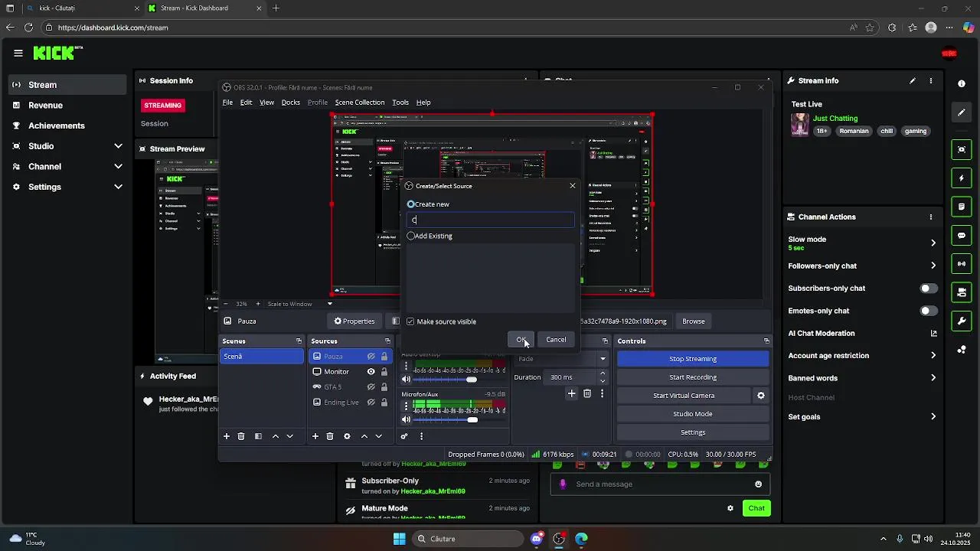Add a new scene in OBS Scenes dock
The image size is (980, 551).
click(x=227, y=436)
